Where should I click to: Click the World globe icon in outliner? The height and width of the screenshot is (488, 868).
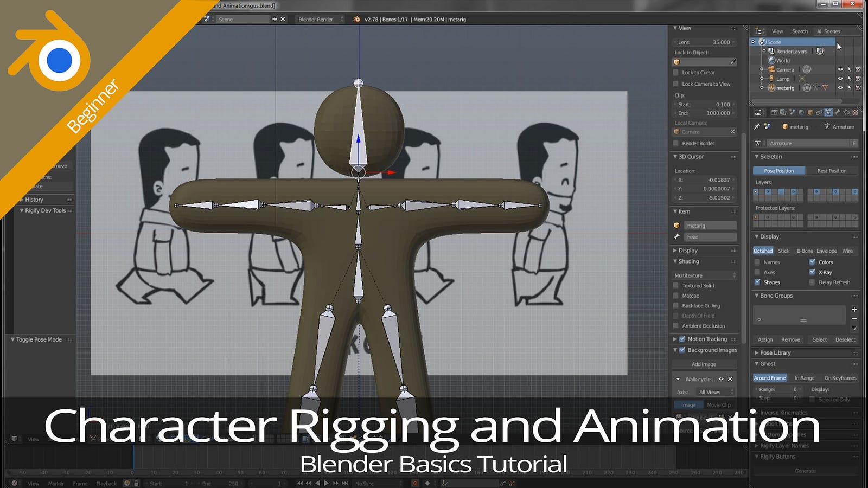pos(771,60)
